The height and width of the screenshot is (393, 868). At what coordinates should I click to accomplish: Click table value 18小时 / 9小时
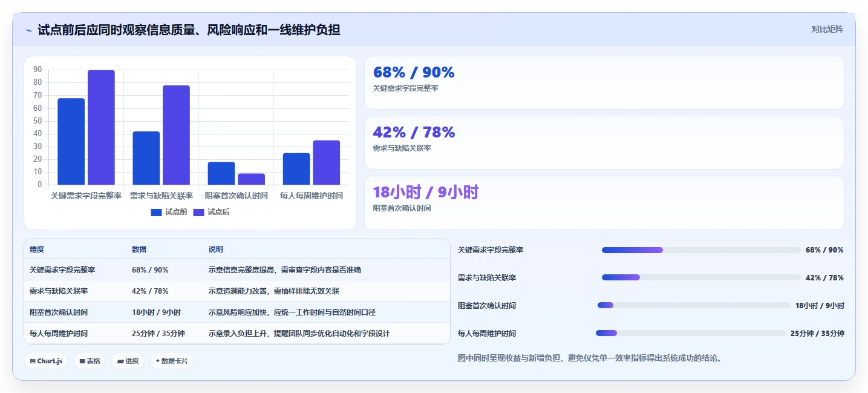click(x=156, y=312)
